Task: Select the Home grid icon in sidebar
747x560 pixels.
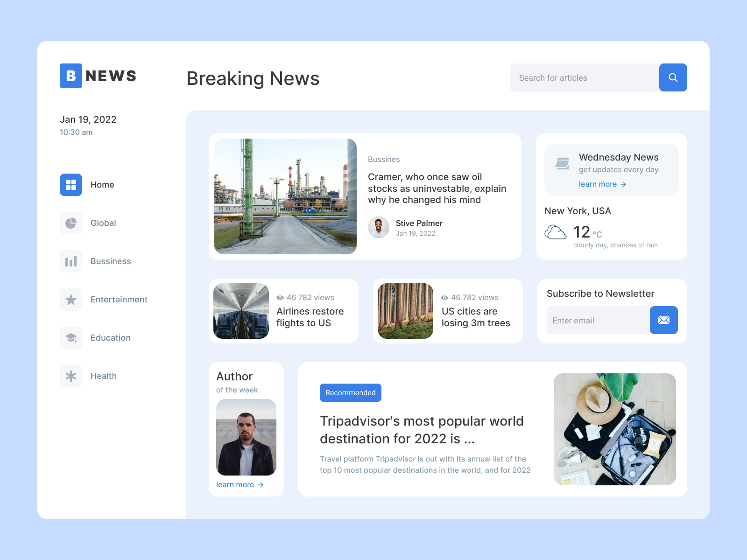Action: (71, 185)
